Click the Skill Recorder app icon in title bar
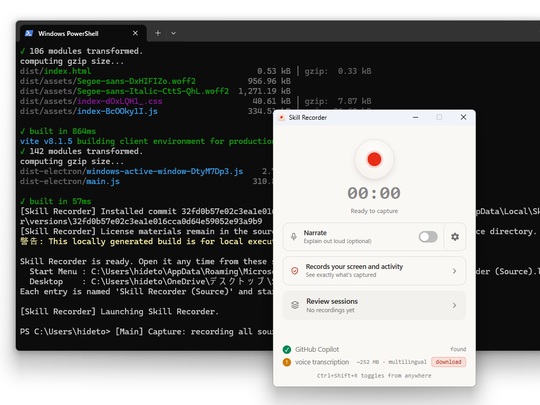The image size is (540, 405). 281,117
